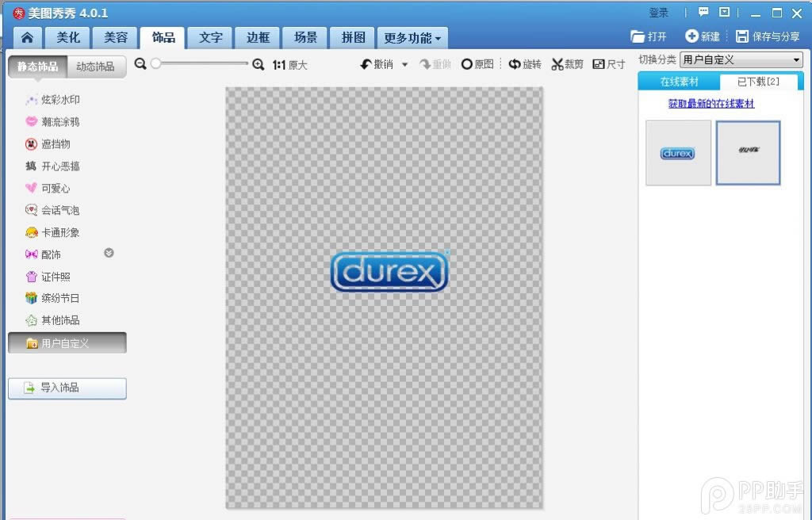
Task: Click the title bar skin menu icon
Action: point(725,12)
